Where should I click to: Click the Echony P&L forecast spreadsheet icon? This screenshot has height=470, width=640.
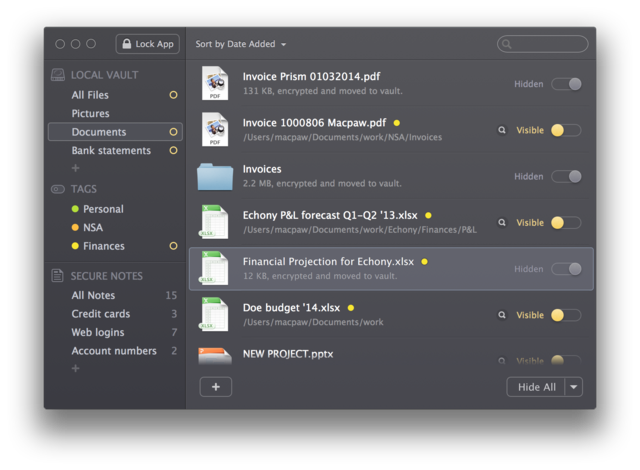click(x=214, y=222)
